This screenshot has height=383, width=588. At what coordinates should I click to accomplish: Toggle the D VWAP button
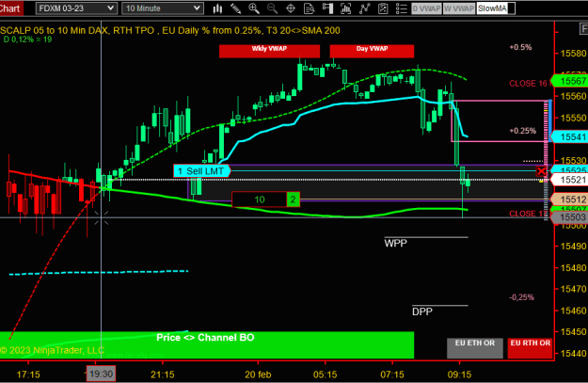426,8
